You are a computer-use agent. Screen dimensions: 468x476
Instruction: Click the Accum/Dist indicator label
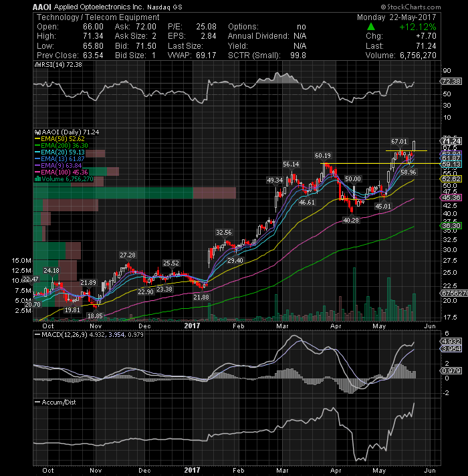pos(59,402)
